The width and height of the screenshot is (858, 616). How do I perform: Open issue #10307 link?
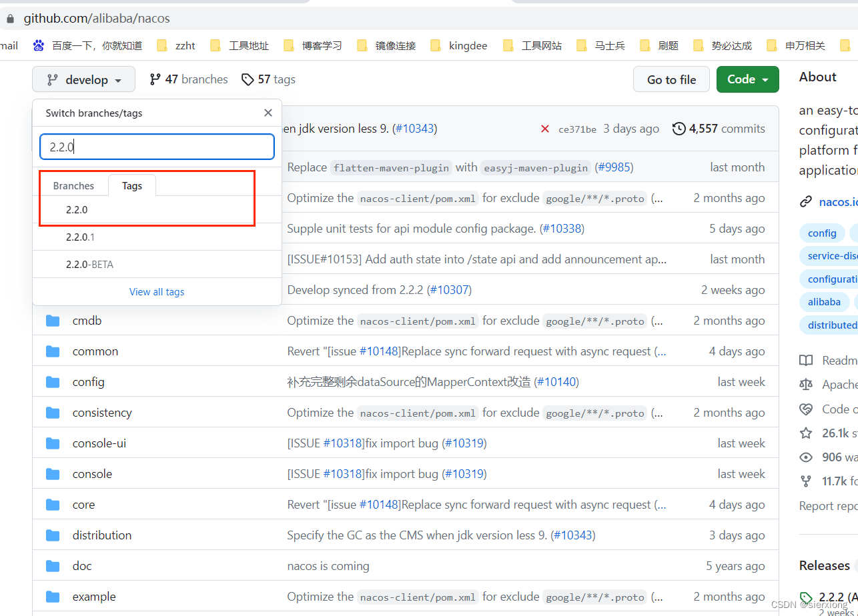point(449,290)
